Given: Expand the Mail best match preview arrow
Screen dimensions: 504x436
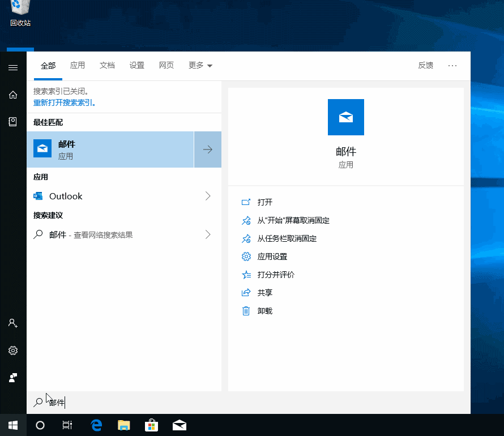Looking at the screenshot, I should [207, 149].
